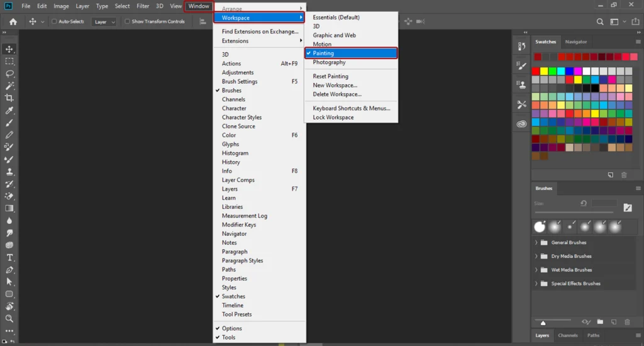Click the Home icon in options bar
Viewport: 644px width, 346px height.
13,22
